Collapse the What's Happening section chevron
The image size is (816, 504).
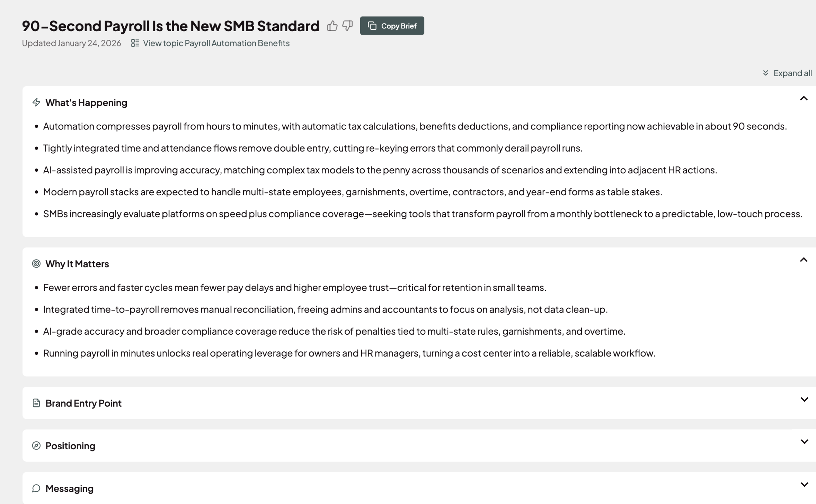point(804,99)
